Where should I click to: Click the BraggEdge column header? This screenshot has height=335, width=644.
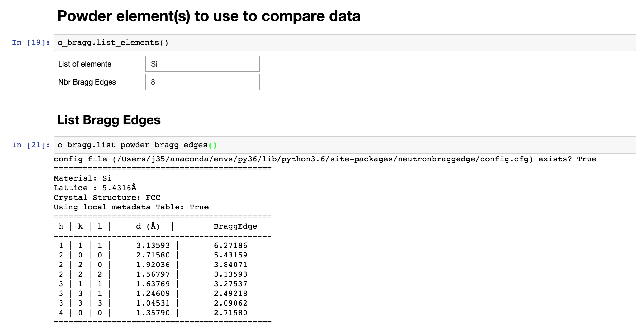235,226
